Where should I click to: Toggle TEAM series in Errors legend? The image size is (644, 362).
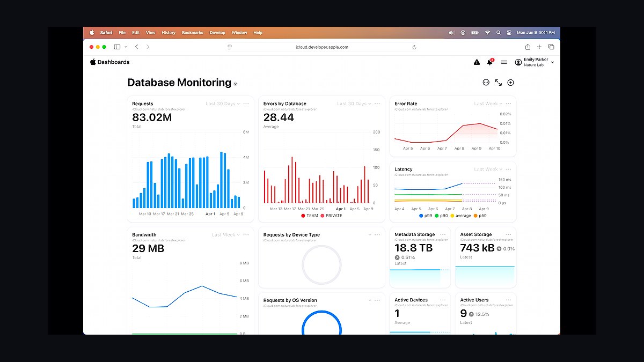point(310,216)
